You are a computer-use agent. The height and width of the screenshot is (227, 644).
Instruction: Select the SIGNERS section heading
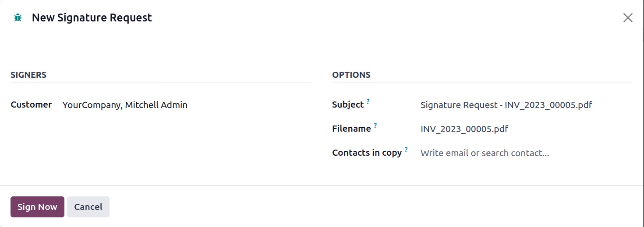click(x=28, y=75)
